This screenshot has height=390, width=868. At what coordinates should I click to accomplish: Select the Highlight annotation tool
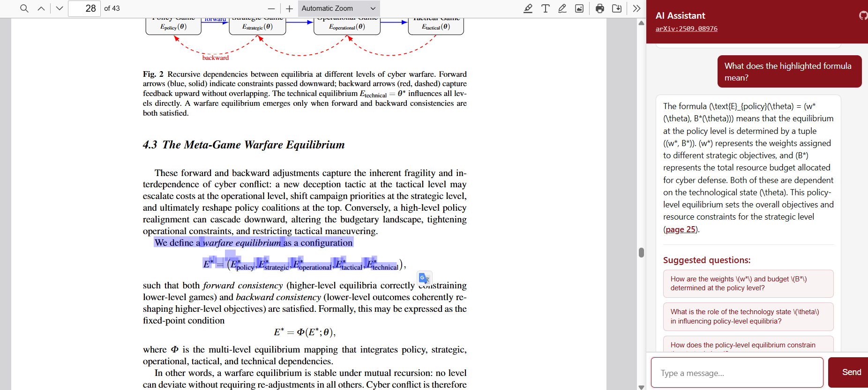(528, 8)
